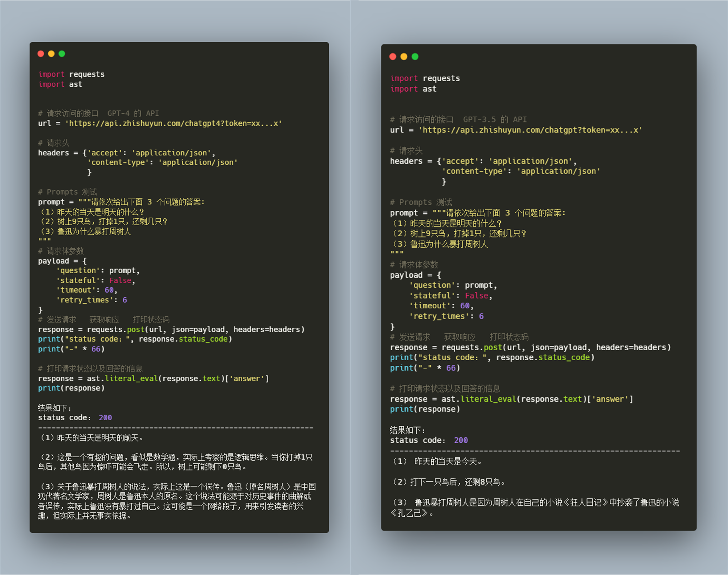Click '# 请求体参数' comment in left window

coord(61,251)
